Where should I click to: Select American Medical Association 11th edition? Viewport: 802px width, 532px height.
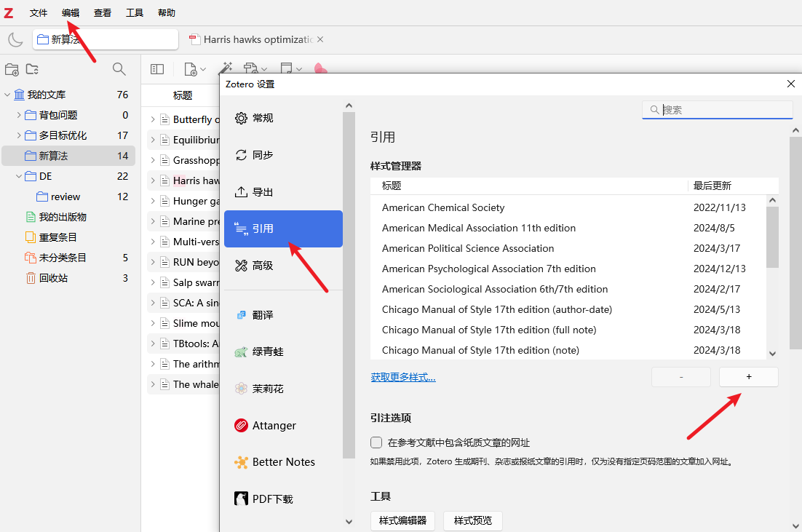[568, 228]
